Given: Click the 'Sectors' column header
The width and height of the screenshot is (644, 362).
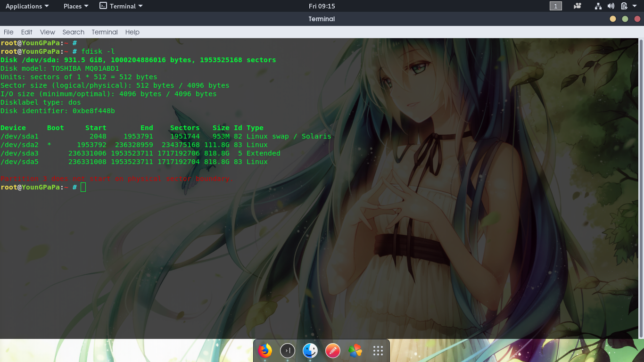Looking at the screenshot, I should click(185, 128).
